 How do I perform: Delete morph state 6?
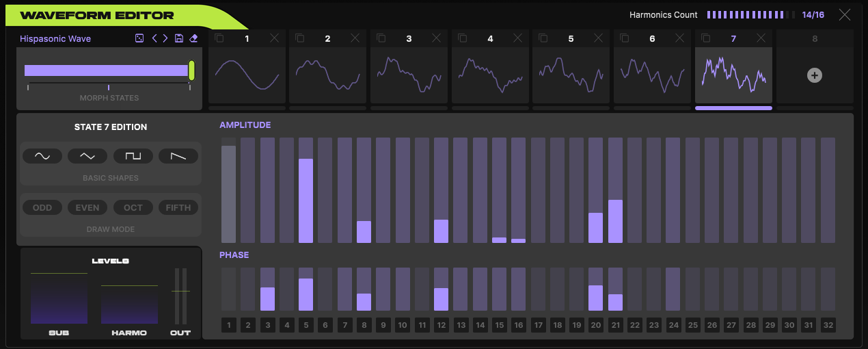coord(679,38)
